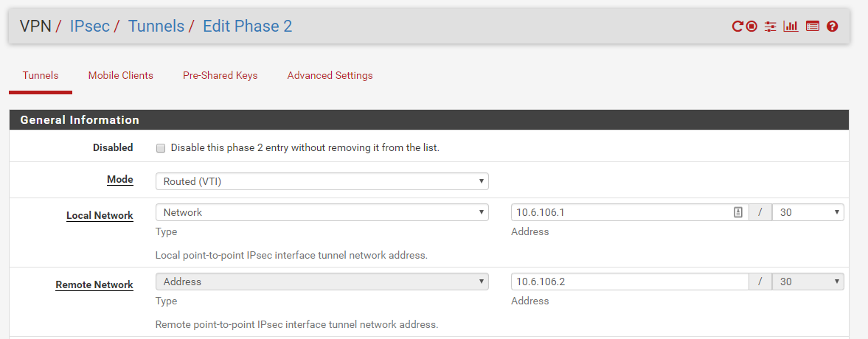Switch to the Mobile Clients tab
The image size is (868, 339).
tap(121, 75)
